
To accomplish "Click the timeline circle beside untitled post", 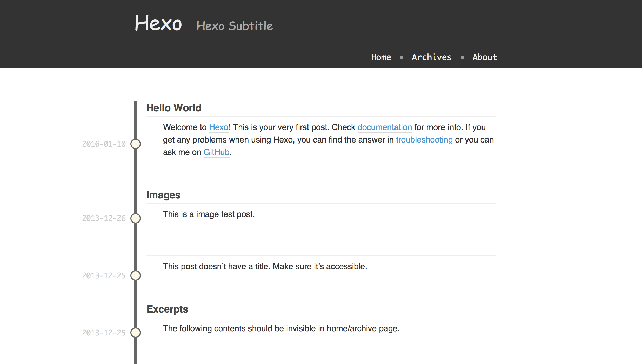I will click(136, 275).
